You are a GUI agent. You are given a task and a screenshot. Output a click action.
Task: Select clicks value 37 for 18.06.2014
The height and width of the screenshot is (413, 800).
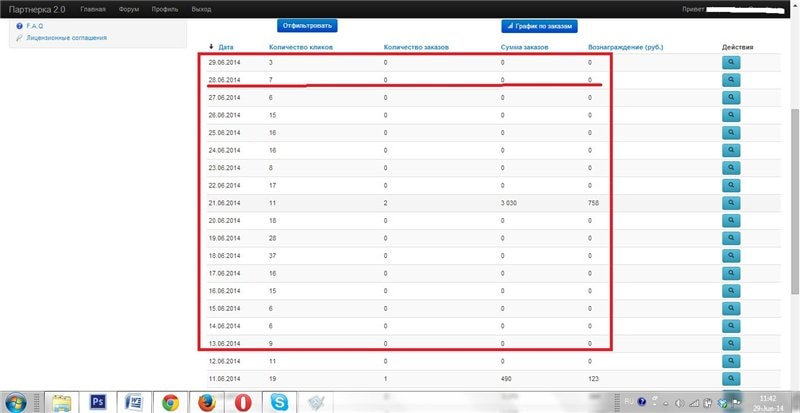(272, 256)
